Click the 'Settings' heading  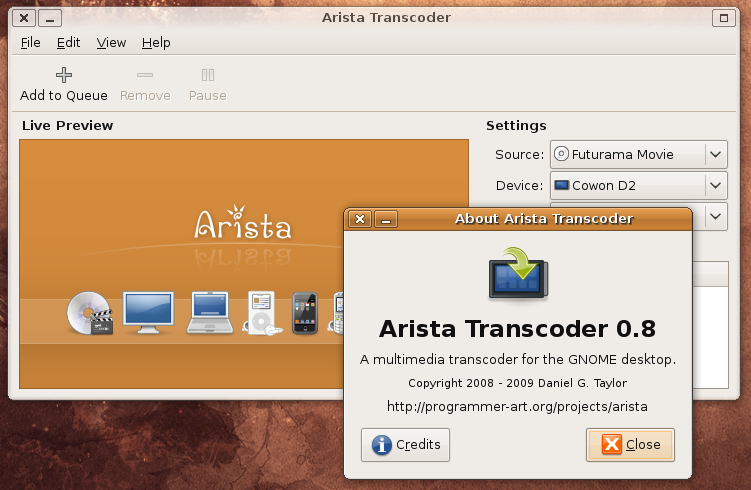516,125
